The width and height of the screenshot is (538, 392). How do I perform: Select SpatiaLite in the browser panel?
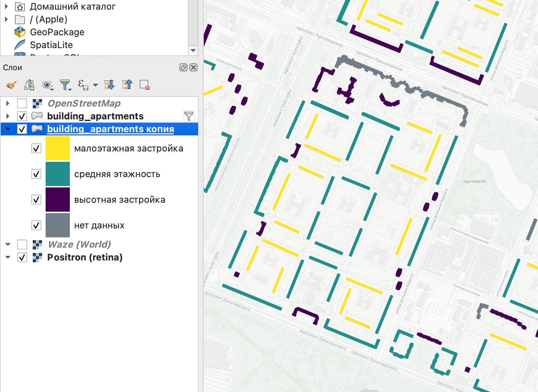51,45
